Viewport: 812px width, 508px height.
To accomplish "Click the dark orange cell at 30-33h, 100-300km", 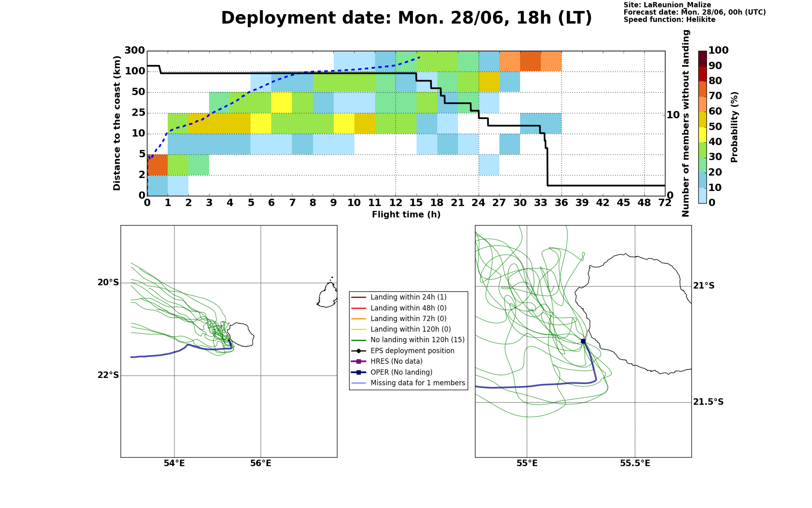I will pyautogui.click(x=530, y=61).
